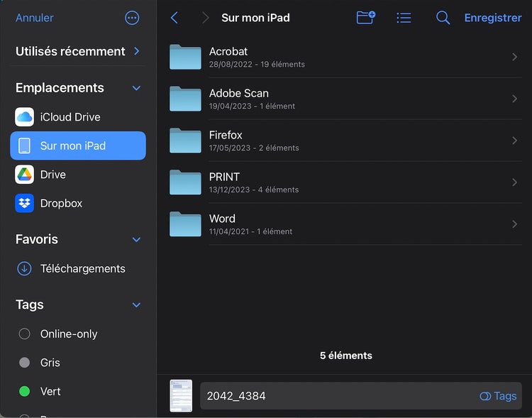Open the search magnifier
Image resolution: width=532 pixels, height=418 pixels.
pos(443,18)
